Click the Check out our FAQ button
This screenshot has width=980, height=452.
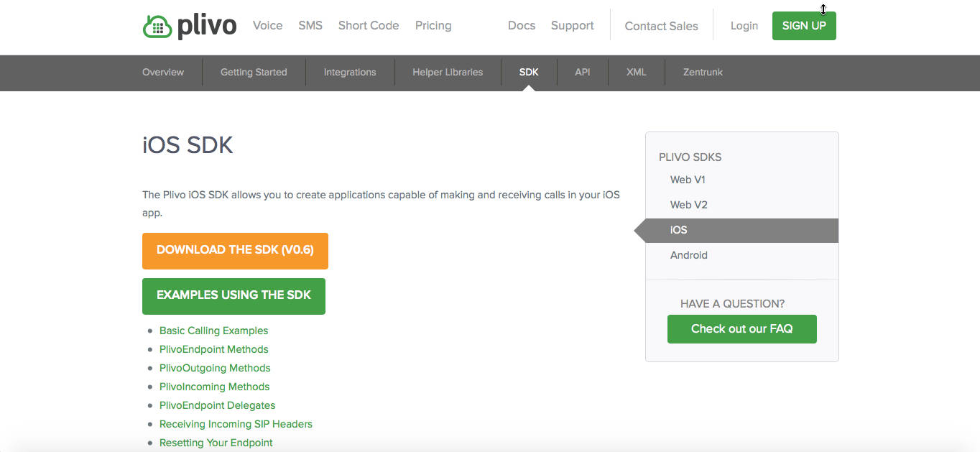[x=741, y=328]
